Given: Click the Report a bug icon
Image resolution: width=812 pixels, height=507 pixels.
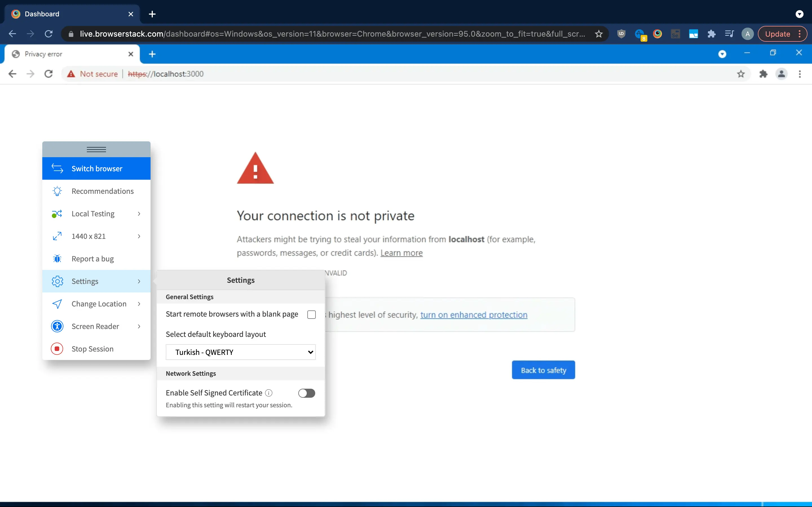Looking at the screenshot, I should click(57, 259).
